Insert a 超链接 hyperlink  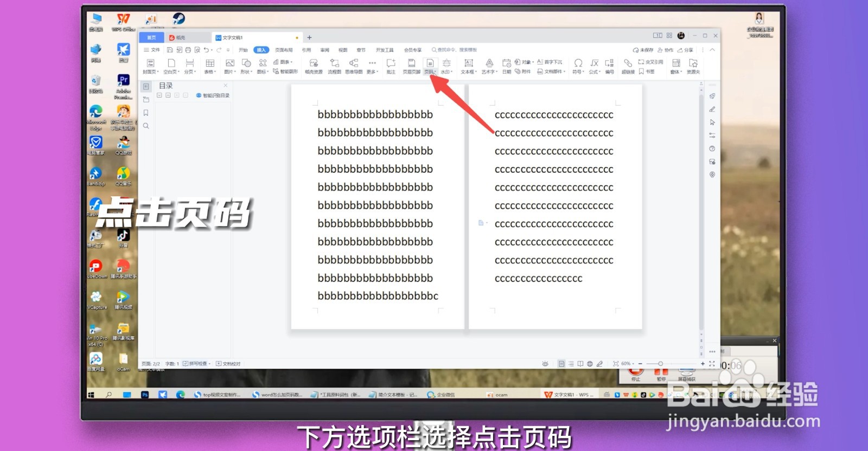click(628, 66)
